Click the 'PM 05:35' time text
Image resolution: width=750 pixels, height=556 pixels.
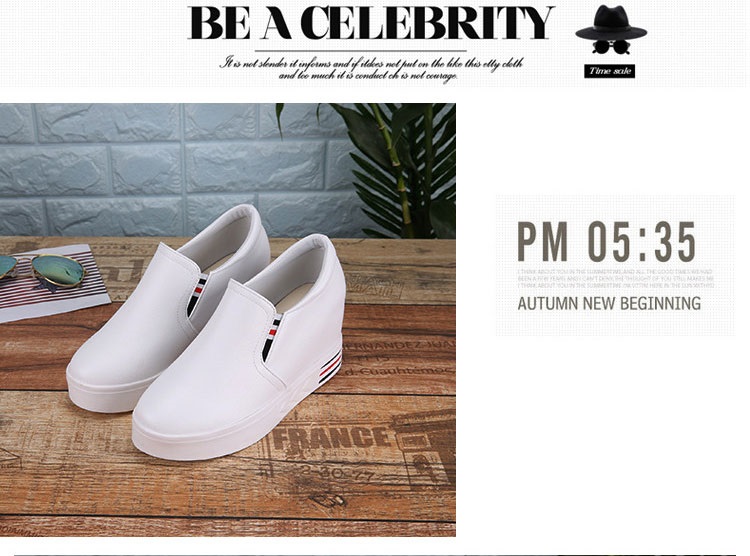pos(607,242)
